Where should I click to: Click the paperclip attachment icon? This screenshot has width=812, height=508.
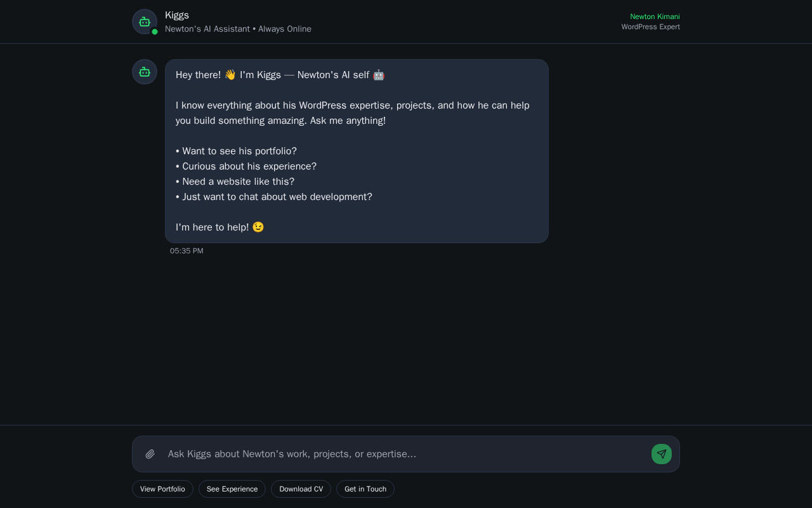pyautogui.click(x=150, y=454)
